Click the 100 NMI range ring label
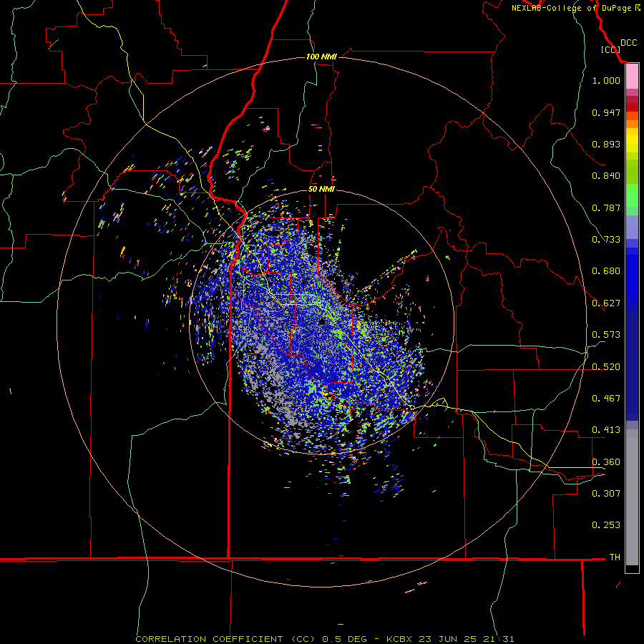The image size is (644, 644). 321,57
